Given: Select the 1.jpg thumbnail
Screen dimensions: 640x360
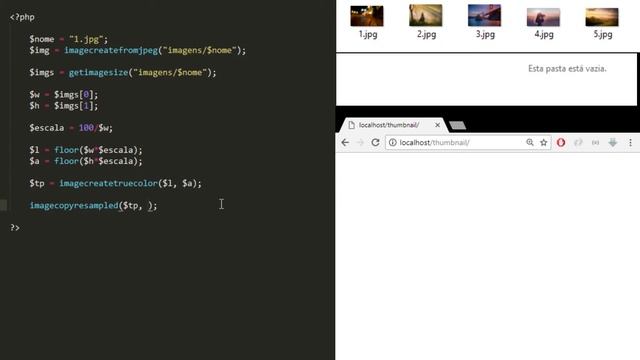Looking at the screenshot, I should 367,16.
